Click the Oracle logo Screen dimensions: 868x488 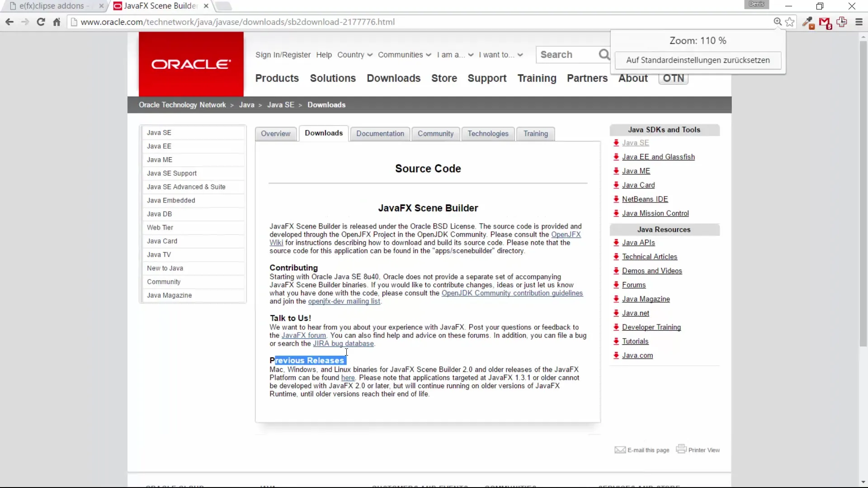pos(191,64)
